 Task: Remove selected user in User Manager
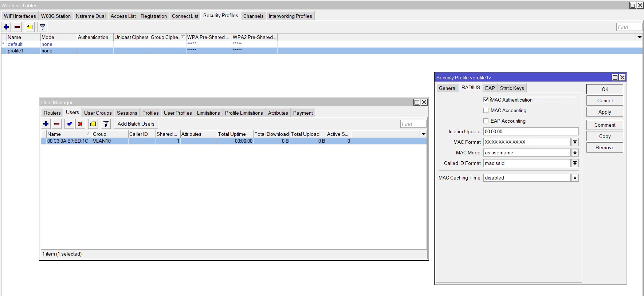pyautogui.click(x=57, y=124)
